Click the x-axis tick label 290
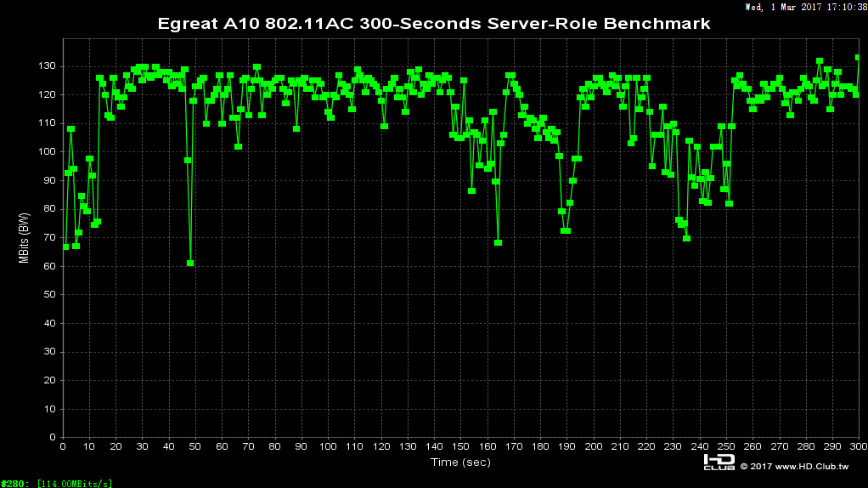The width and height of the screenshot is (868, 488). tap(832, 446)
